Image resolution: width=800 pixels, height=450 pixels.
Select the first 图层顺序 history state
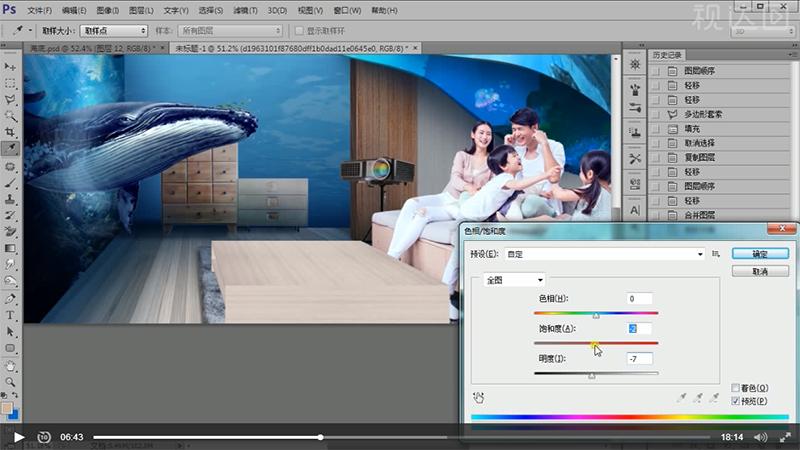click(721, 71)
